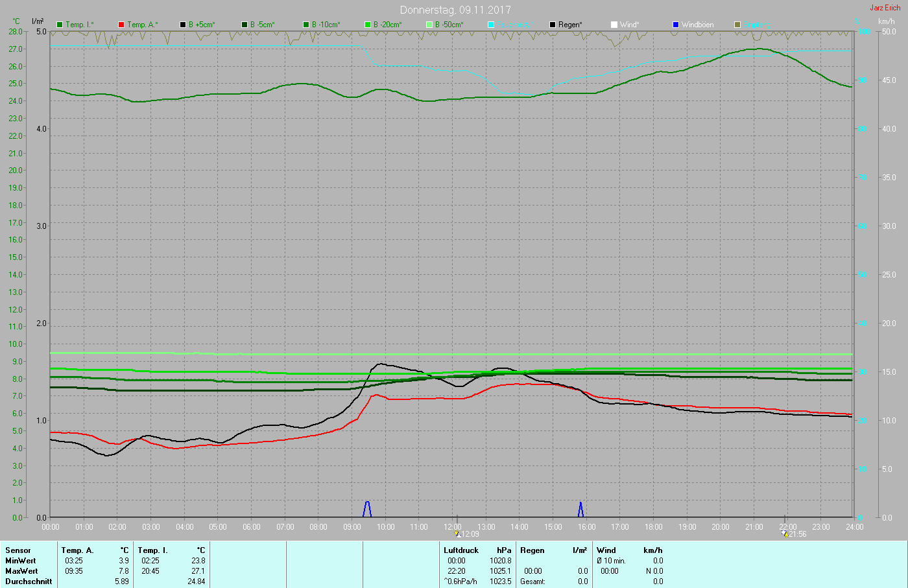Click the minimum time value 03:25

[x=74, y=561]
